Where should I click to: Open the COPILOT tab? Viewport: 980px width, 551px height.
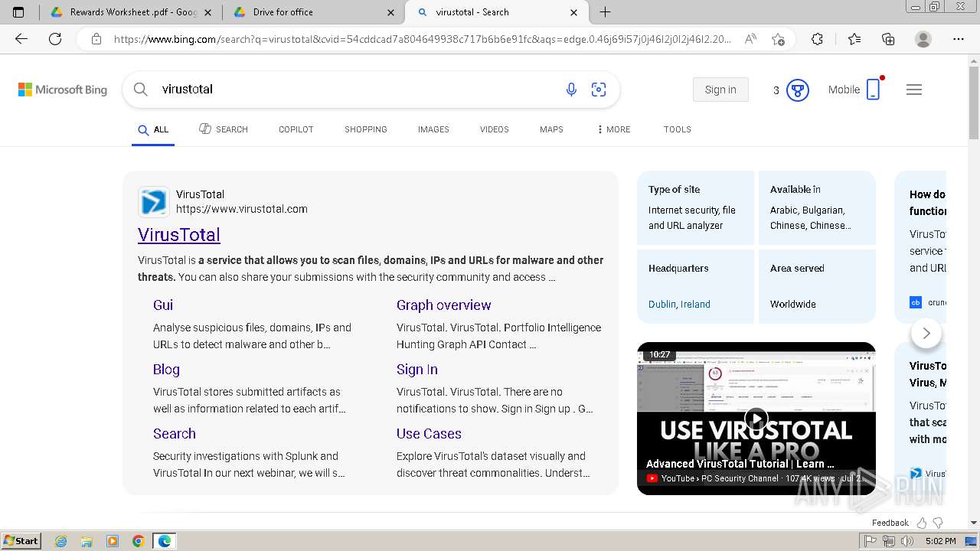[296, 129]
